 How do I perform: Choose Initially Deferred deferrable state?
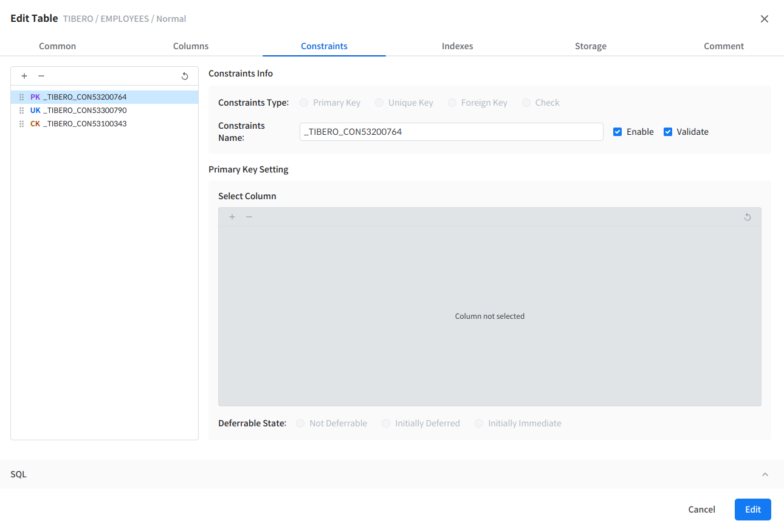tap(386, 423)
